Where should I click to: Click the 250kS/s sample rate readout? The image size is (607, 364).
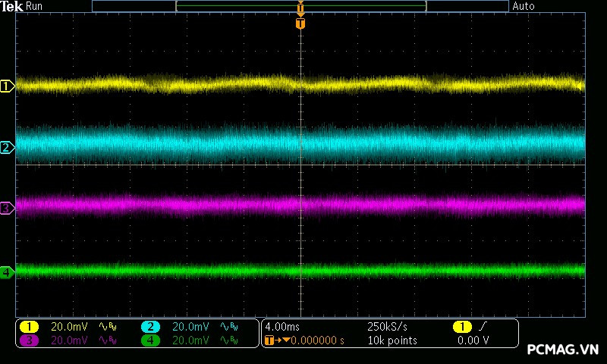[388, 327]
